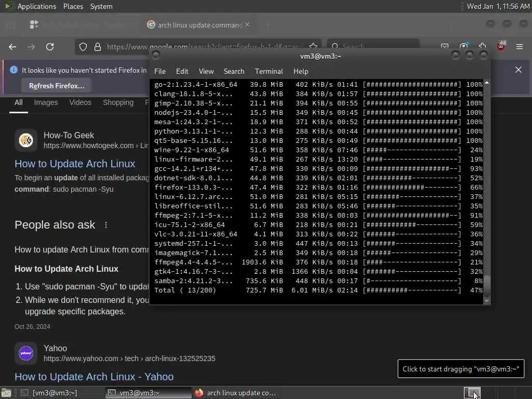532x399 pixels.
Task: Switch to the Shopping search tab
Action: point(118,102)
